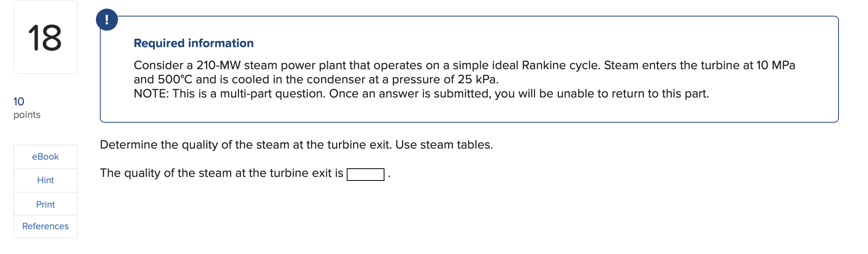Click Print in the sidebar menu

pyautogui.click(x=45, y=204)
